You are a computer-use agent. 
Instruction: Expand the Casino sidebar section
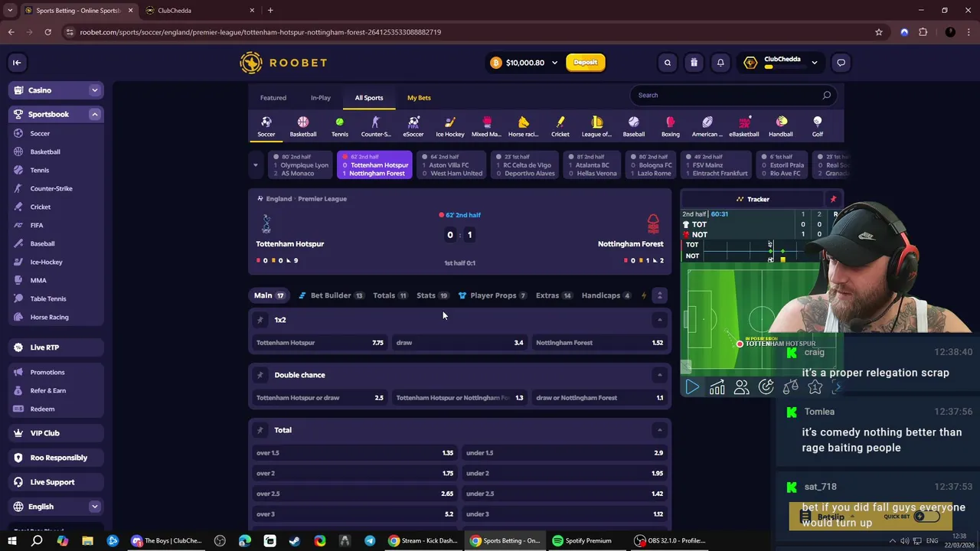tap(95, 90)
